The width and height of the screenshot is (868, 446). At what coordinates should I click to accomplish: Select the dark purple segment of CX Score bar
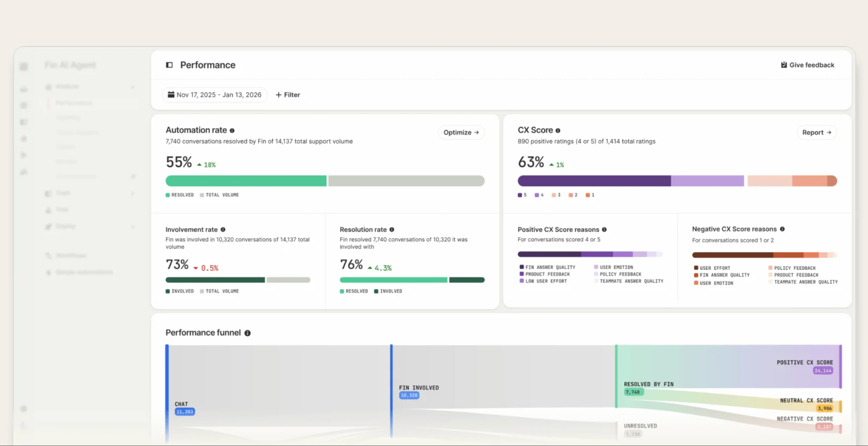(x=594, y=181)
